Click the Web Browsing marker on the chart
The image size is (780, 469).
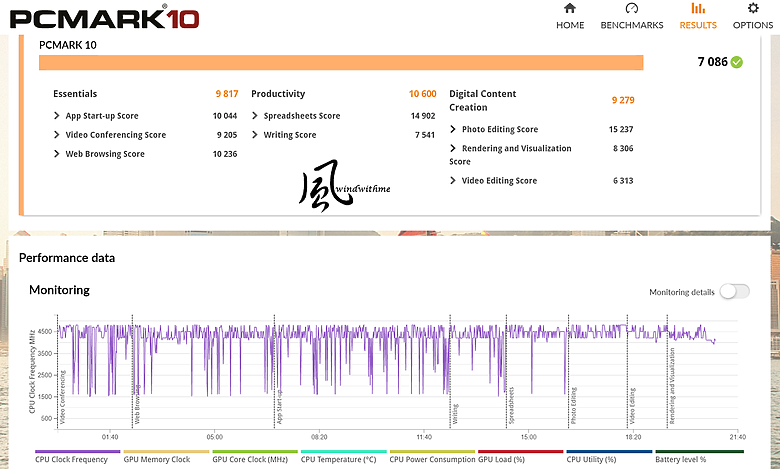(137, 404)
